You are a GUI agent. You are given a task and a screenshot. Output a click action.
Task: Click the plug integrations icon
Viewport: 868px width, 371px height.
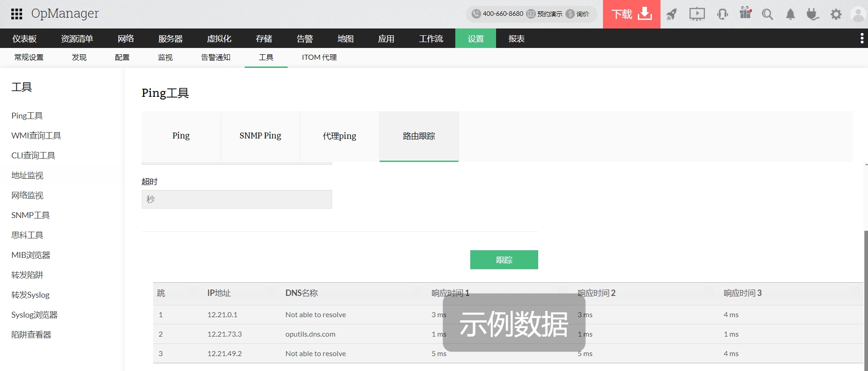point(813,14)
